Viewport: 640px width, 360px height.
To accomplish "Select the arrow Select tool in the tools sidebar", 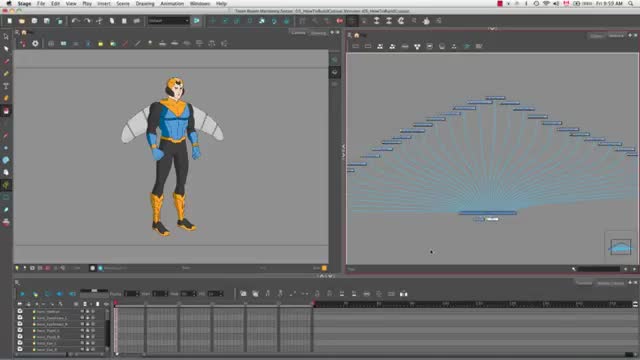I will (x=6, y=36).
